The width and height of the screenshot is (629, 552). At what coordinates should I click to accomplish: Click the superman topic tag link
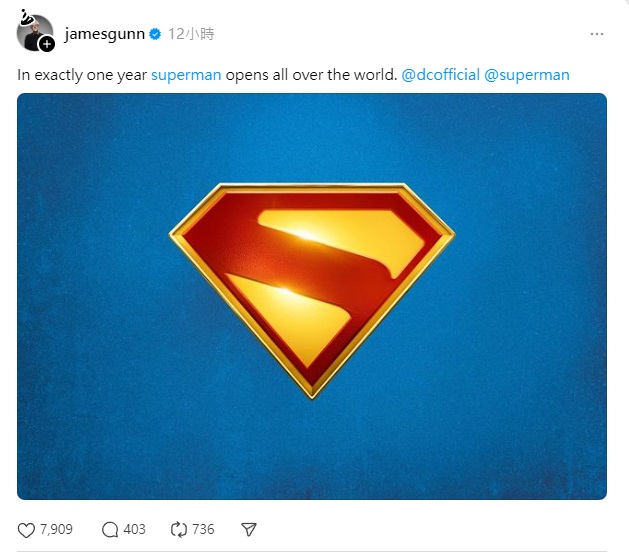(186, 75)
